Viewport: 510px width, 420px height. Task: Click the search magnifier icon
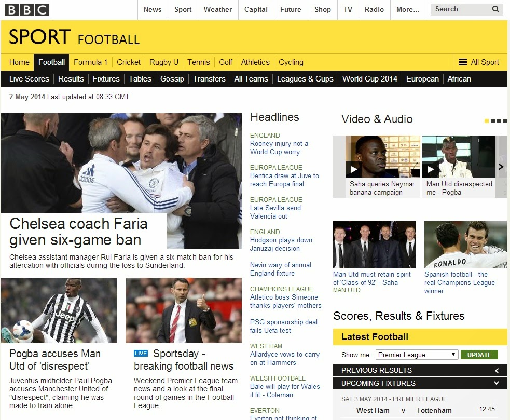coord(495,9)
